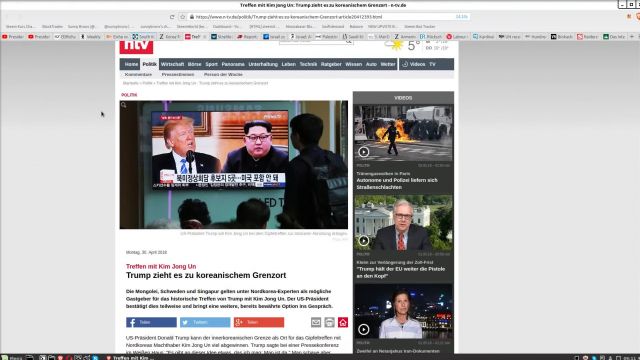Image resolution: width=640 pixels, height=360 pixels.
Task: Open the Wissen section
Action: coord(353,64)
